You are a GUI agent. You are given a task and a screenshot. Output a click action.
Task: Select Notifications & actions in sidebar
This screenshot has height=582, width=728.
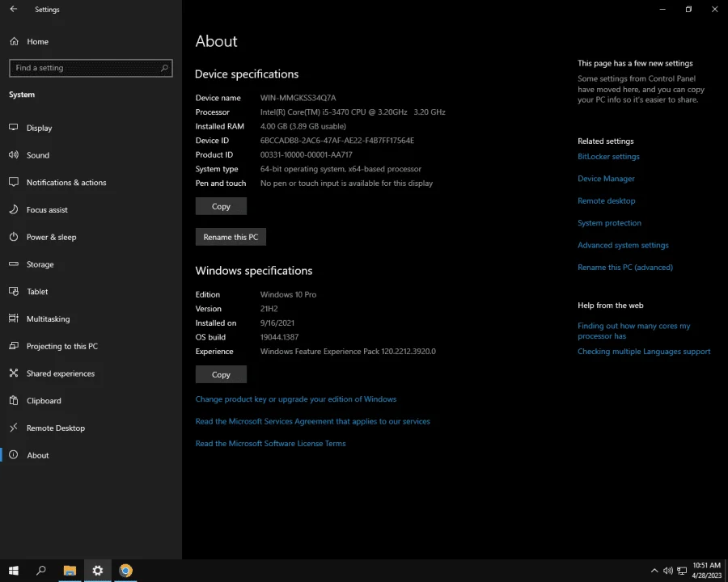[x=66, y=183]
